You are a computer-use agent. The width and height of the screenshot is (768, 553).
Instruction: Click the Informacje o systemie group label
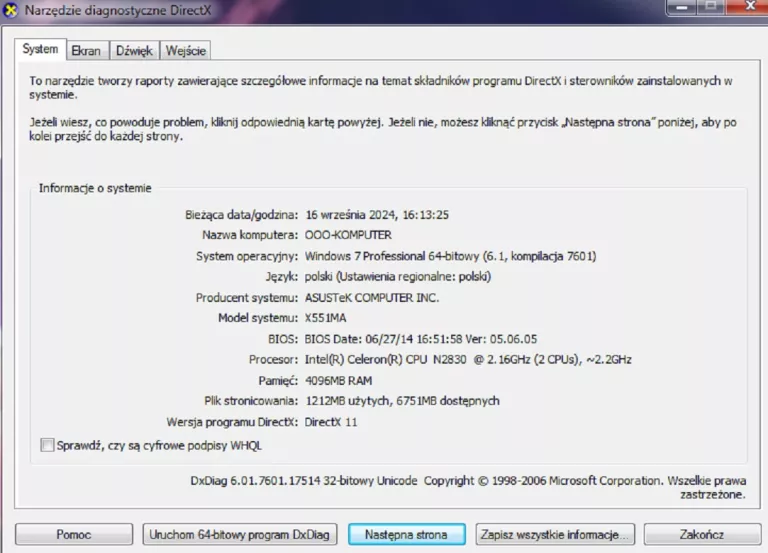coord(95,188)
